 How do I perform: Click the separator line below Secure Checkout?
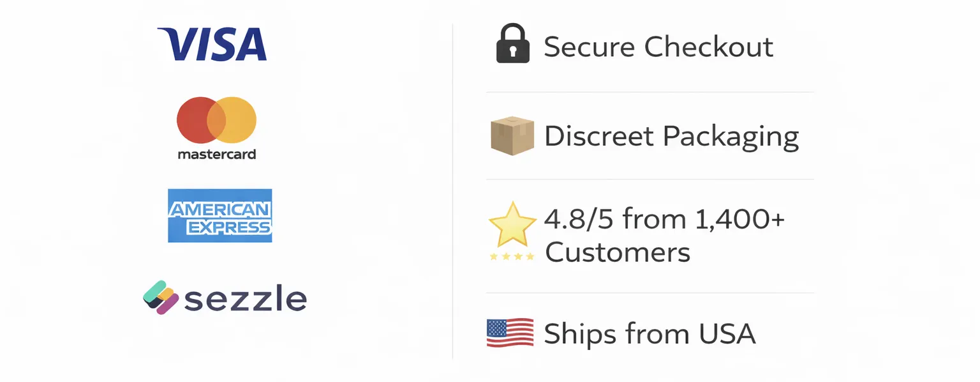(650, 92)
